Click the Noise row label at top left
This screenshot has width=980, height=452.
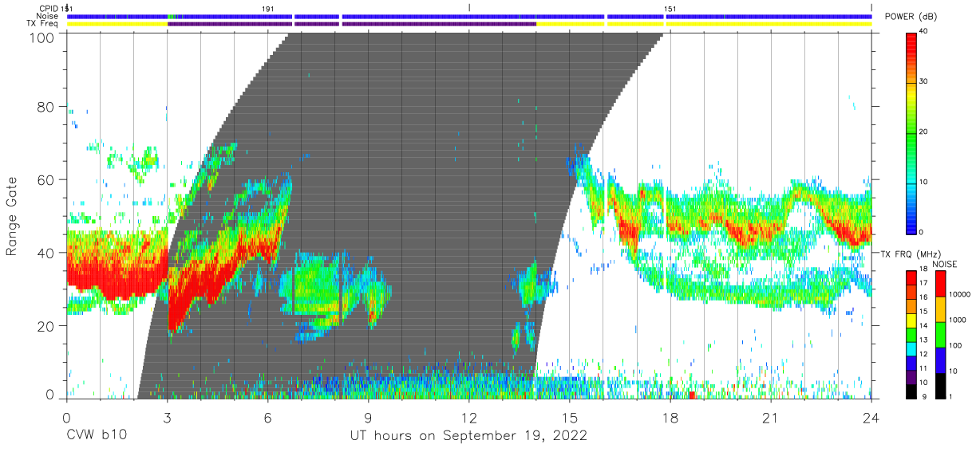click(46, 16)
